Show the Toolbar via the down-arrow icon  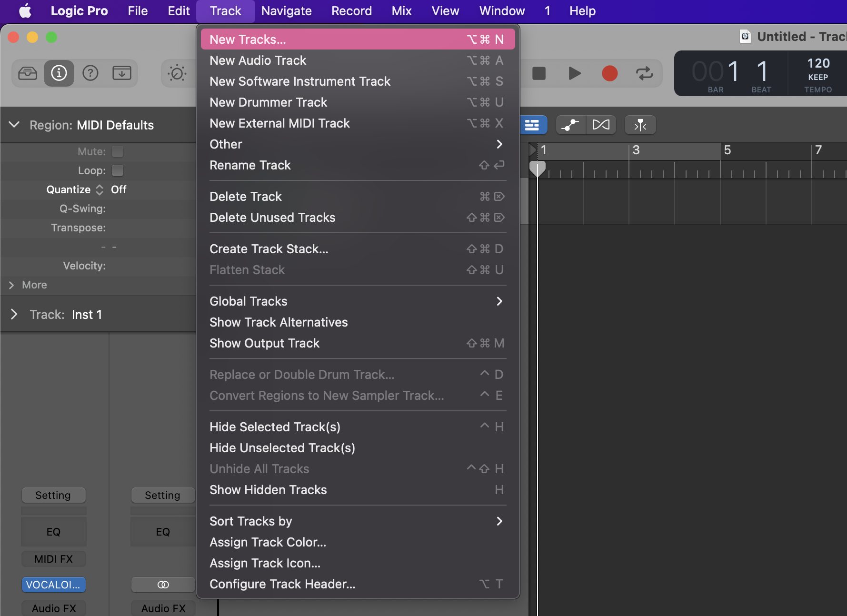[x=121, y=73]
